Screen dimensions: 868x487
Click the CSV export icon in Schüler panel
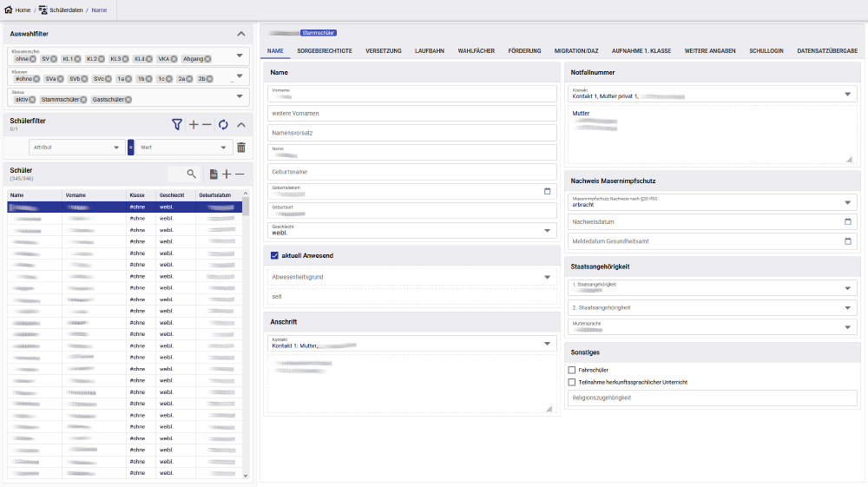coord(214,174)
